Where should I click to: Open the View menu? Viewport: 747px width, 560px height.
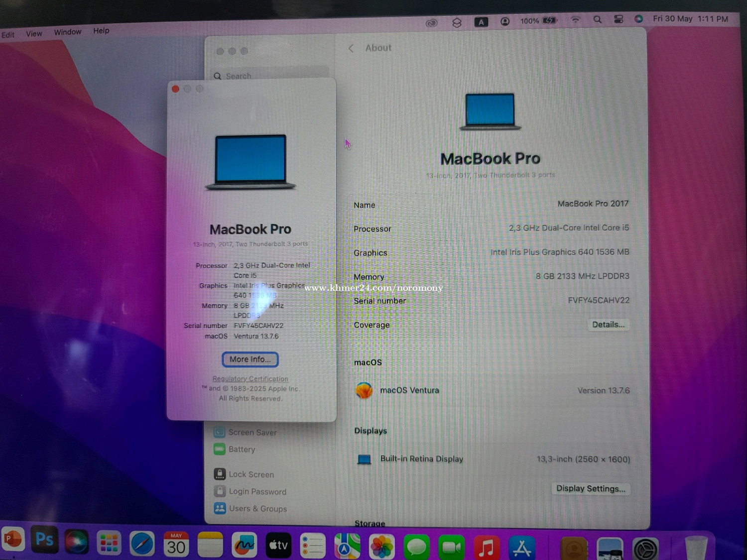(x=34, y=34)
